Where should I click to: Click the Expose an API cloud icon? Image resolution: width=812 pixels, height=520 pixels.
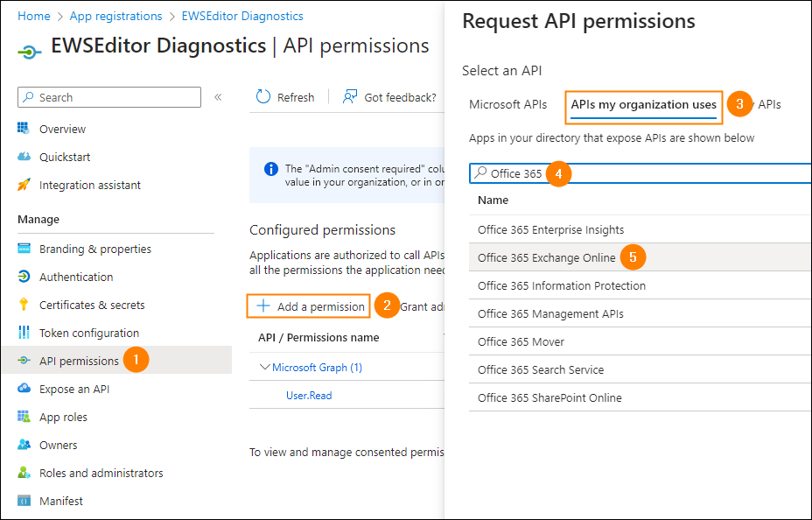pyautogui.click(x=24, y=389)
